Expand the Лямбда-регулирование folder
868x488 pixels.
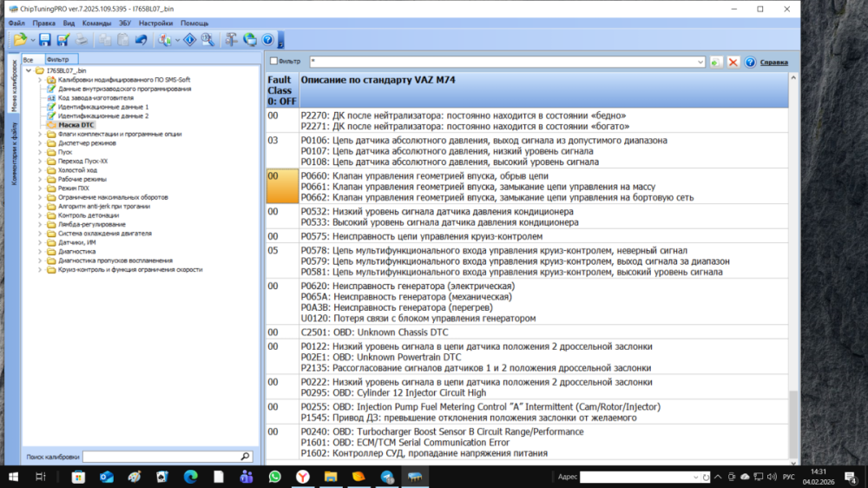coord(40,224)
